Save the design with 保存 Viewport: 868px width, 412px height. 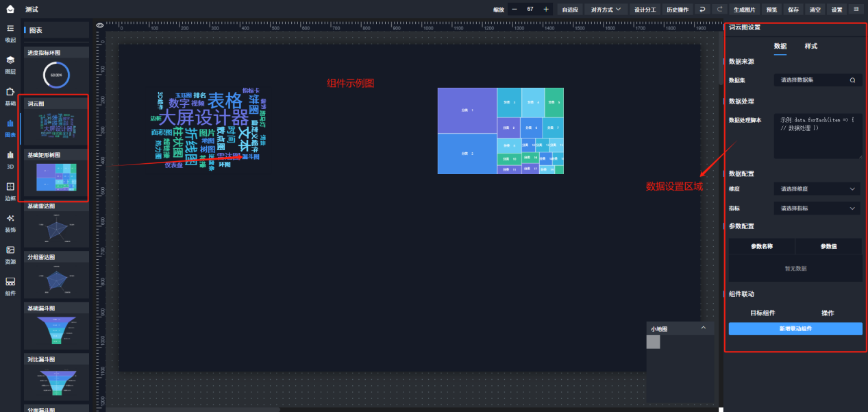[x=793, y=10]
